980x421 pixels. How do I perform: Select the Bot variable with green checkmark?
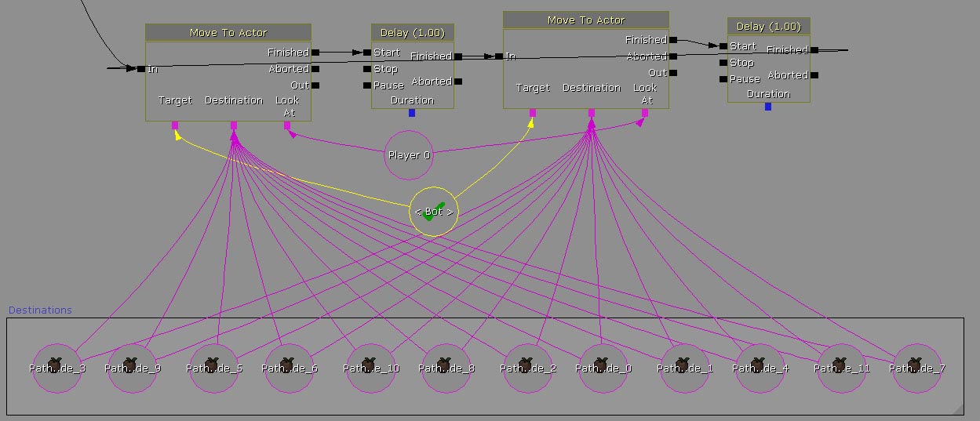pyautogui.click(x=434, y=212)
